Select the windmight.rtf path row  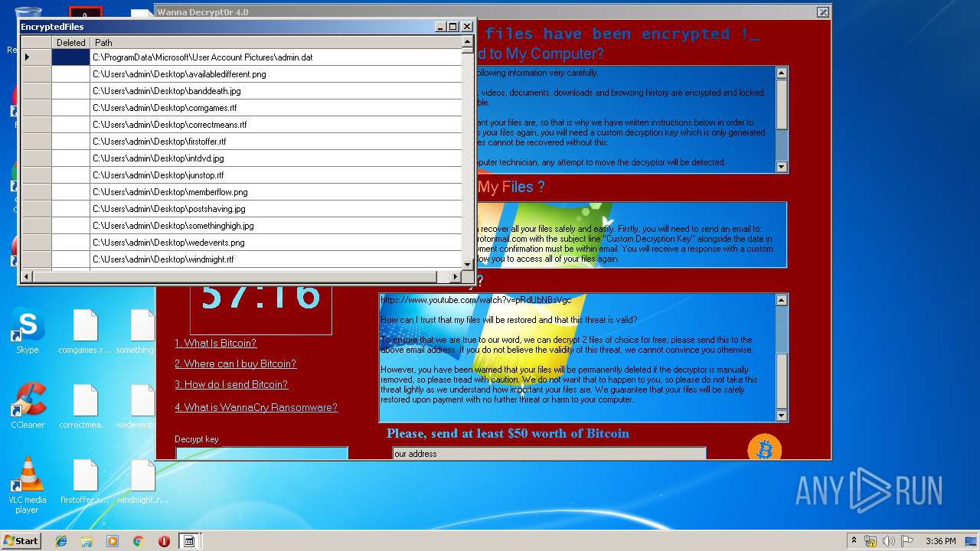[276, 259]
